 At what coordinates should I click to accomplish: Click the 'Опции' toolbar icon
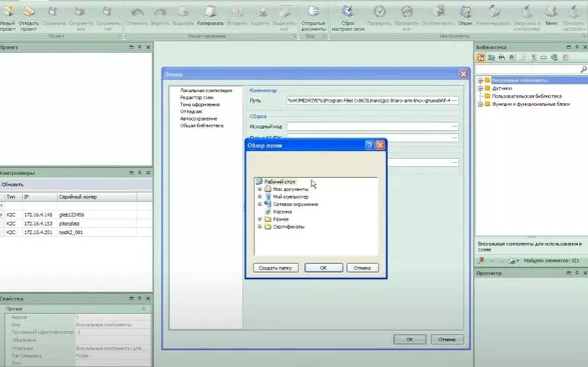(x=465, y=12)
